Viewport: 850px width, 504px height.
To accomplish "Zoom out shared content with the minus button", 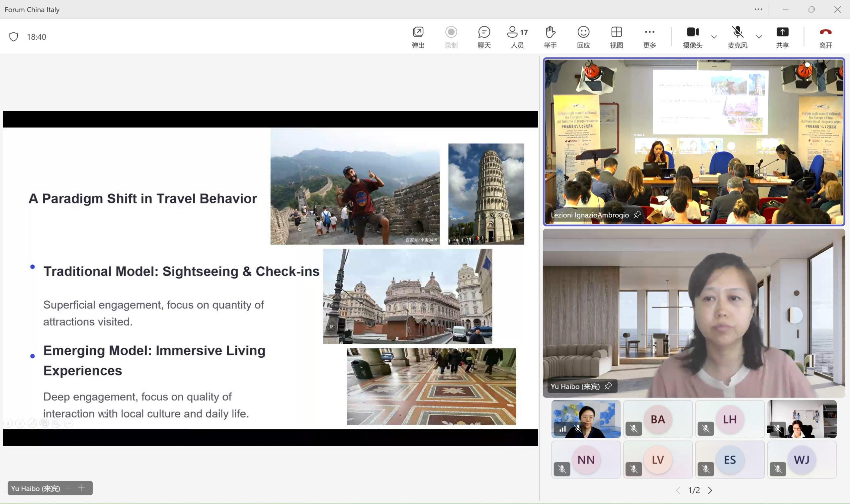I will [68, 488].
